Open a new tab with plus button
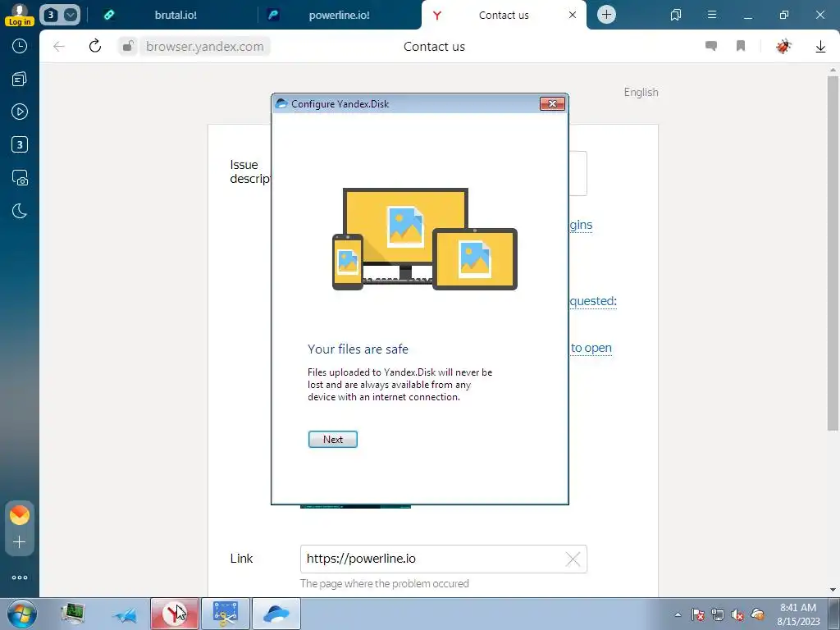This screenshot has width=840, height=630. [606, 15]
